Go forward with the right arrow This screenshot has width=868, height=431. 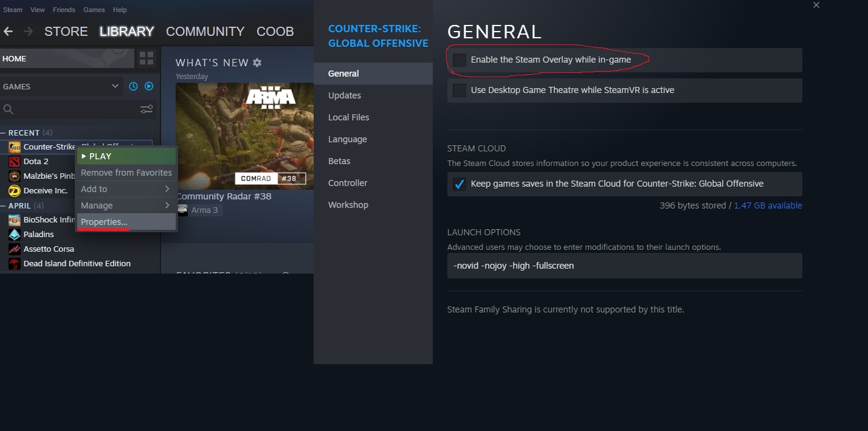[28, 31]
